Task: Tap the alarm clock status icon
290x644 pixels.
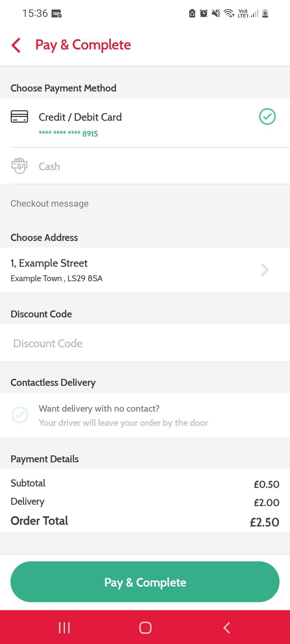Action: coord(204,13)
